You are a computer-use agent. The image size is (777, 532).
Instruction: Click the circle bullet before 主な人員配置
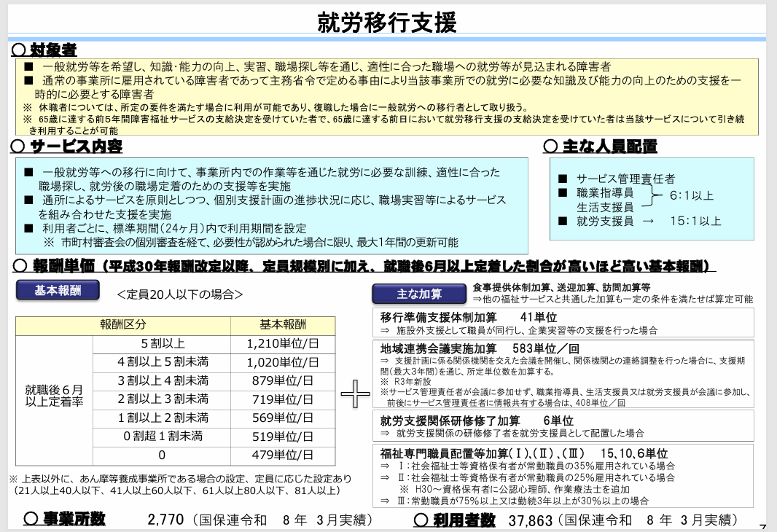point(550,146)
